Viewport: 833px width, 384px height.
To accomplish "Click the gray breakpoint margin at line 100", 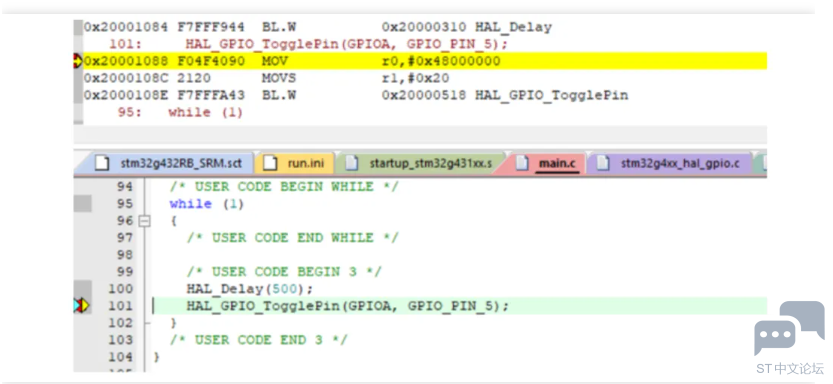I will [82, 289].
